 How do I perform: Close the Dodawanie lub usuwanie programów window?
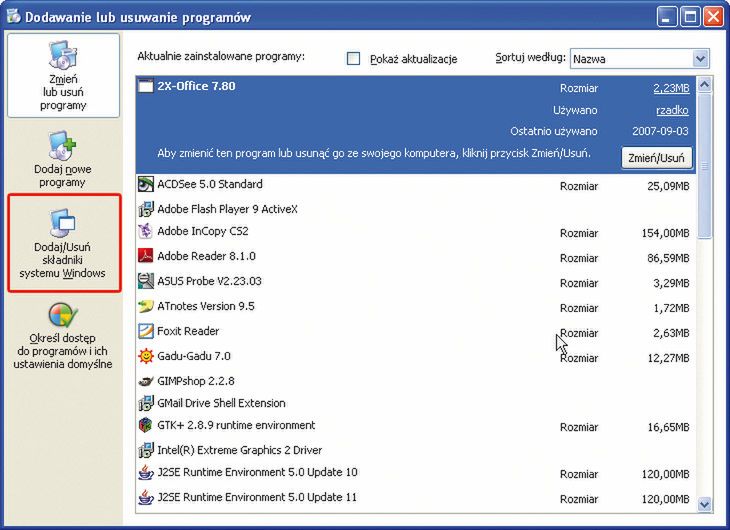tap(713, 17)
